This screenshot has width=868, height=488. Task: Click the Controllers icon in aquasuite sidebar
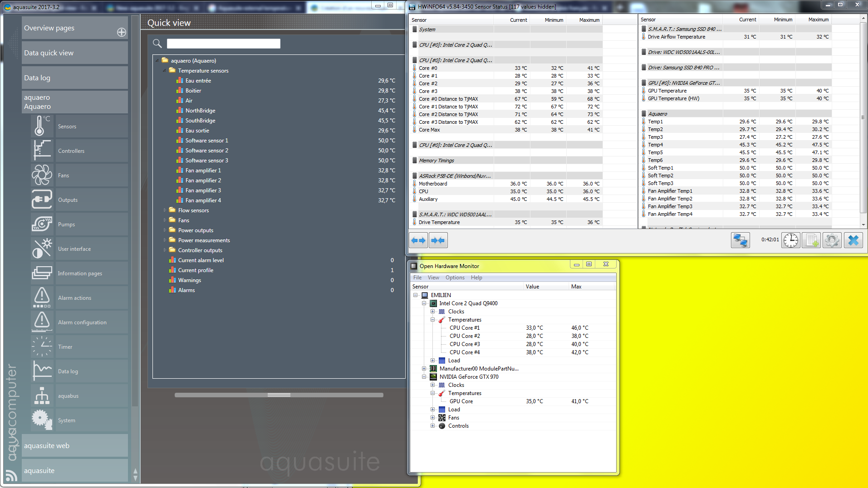tap(42, 151)
